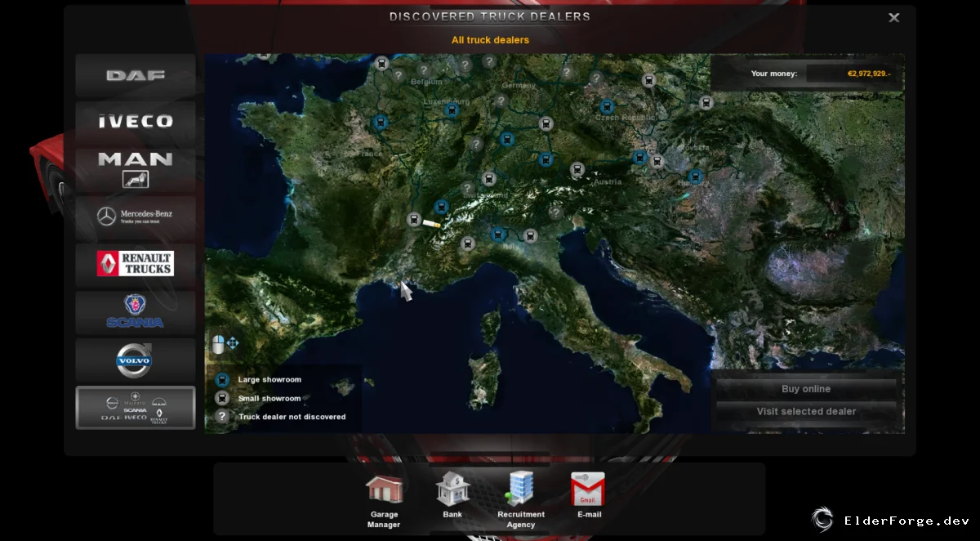The width and height of the screenshot is (980, 541).
Task: Select small showroom southwest of Italy label
Action: click(467, 243)
